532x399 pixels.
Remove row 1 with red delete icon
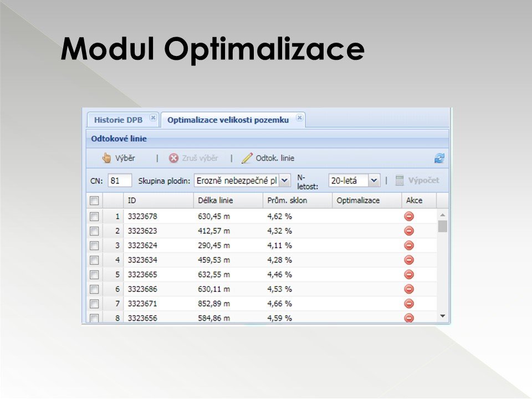pyautogui.click(x=409, y=216)
